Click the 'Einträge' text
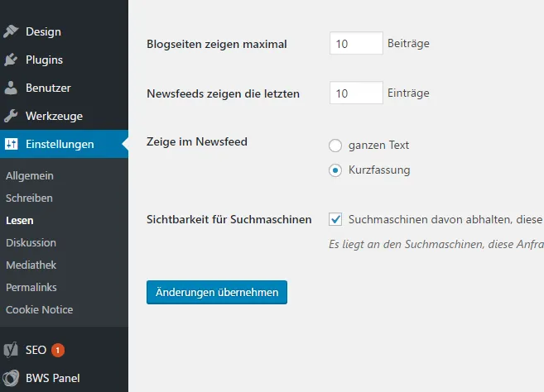This screenshot has width=544, height=392. click(408, 93)
